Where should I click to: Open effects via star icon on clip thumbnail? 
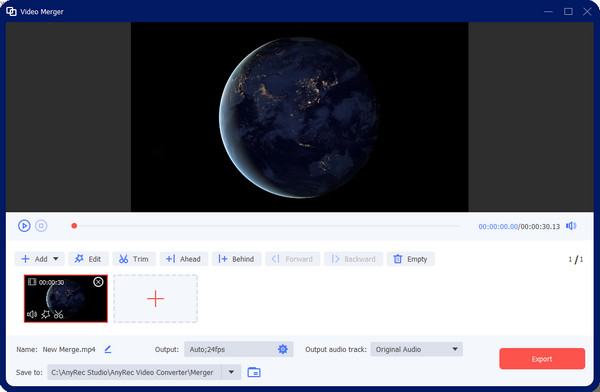(x=46, y=314)
